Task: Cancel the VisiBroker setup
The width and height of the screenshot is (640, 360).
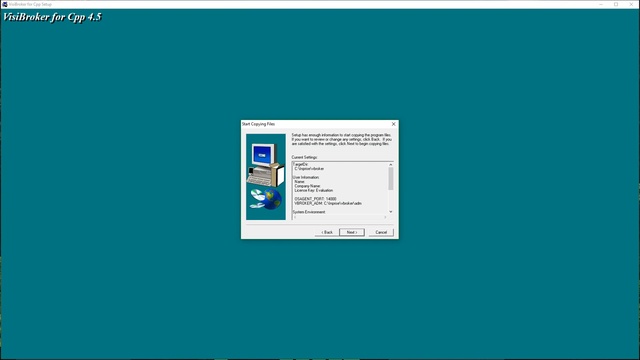Action: [381, 232]
